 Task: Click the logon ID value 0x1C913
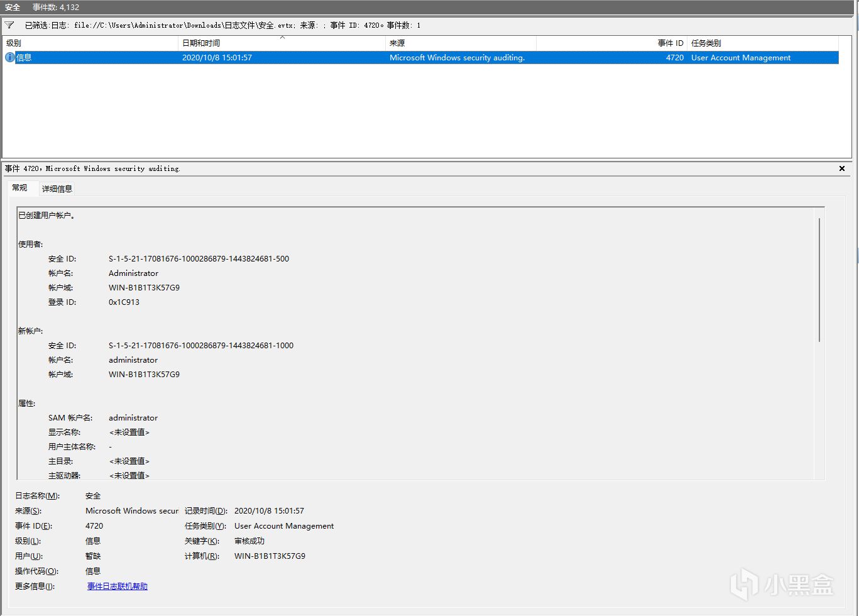click(124, 302)
